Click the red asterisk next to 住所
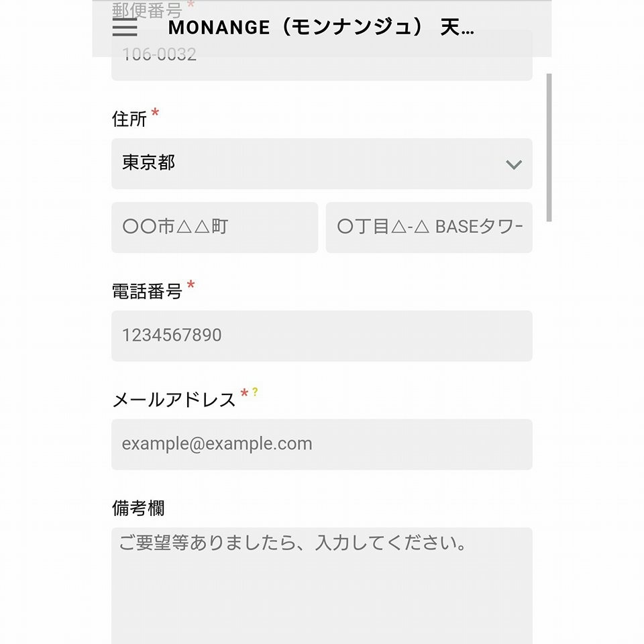This screenshot has width=644, height=644. (x=155, y=113)
